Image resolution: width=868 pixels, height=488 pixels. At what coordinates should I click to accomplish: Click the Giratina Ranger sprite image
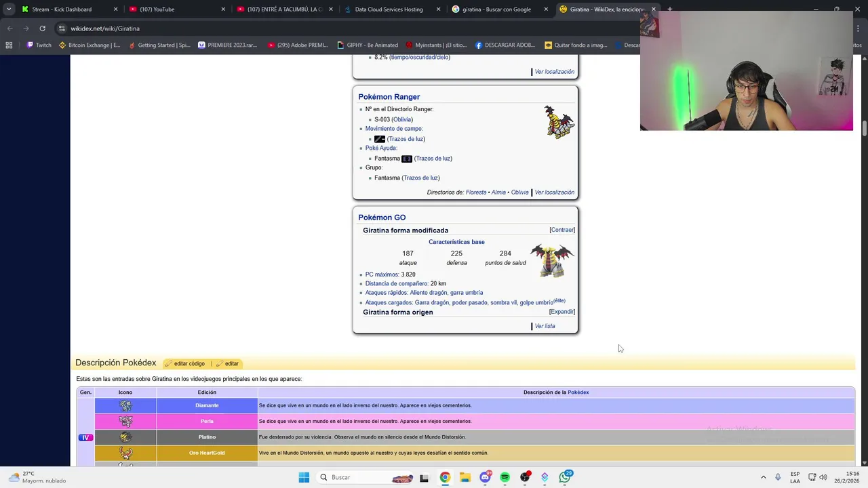coord(559,122)
